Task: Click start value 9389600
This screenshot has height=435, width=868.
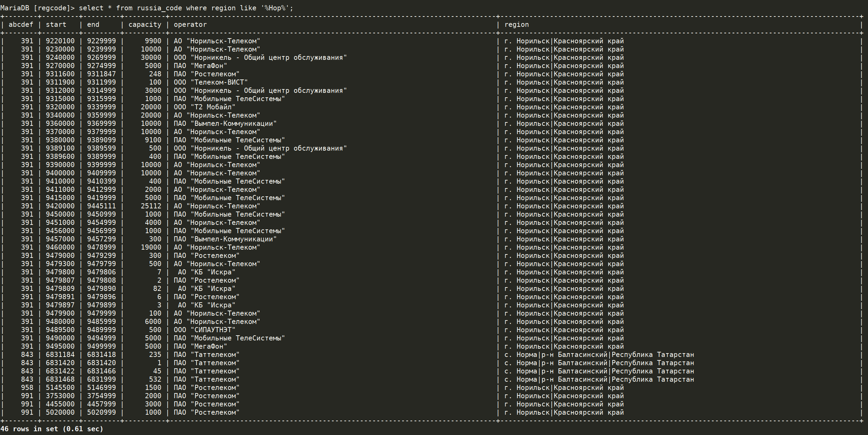Action: tap(60, 156)
